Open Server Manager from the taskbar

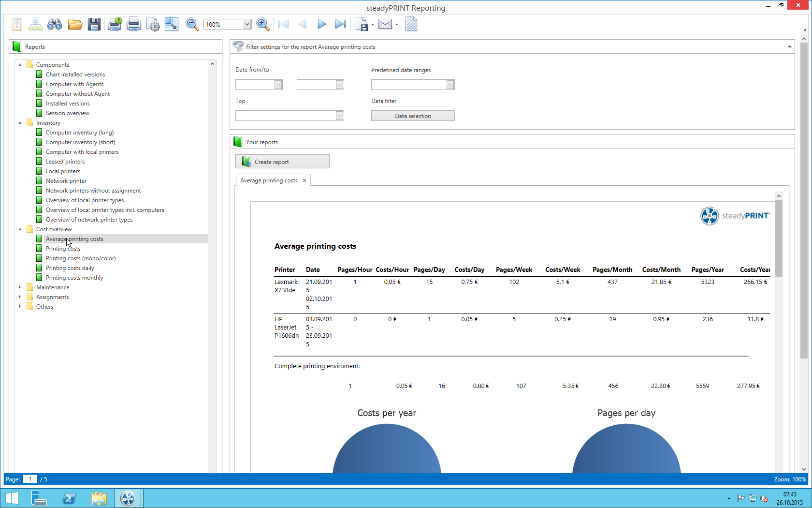(39, 498)
